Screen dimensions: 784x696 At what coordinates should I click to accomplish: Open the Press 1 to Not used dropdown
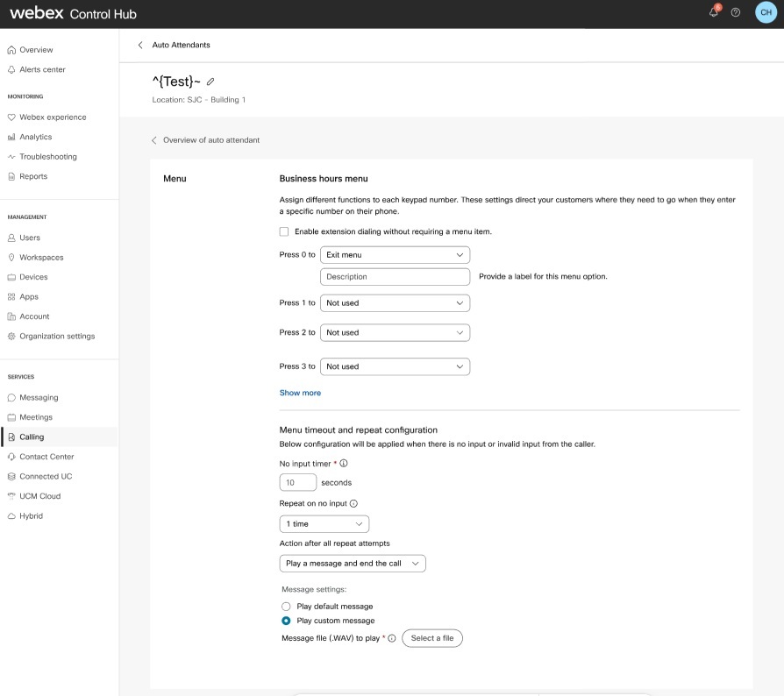tap(395, 302)
